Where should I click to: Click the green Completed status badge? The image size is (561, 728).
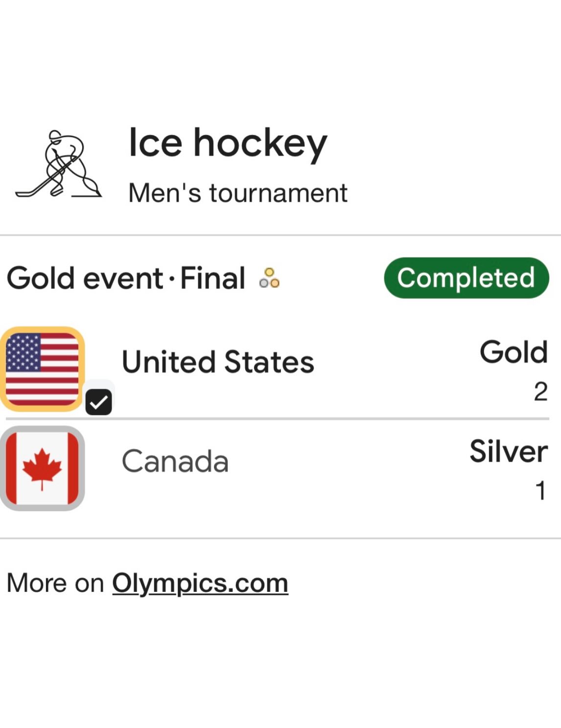point(466,278)
